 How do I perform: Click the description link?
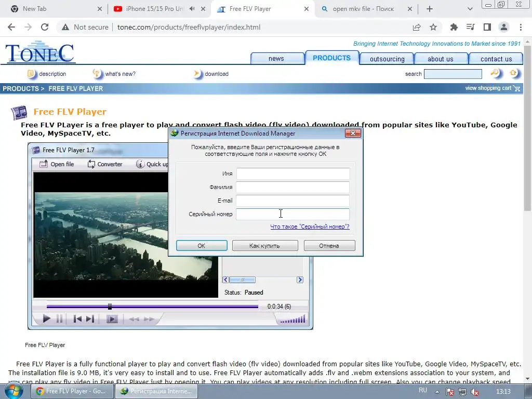coord(52,74)
